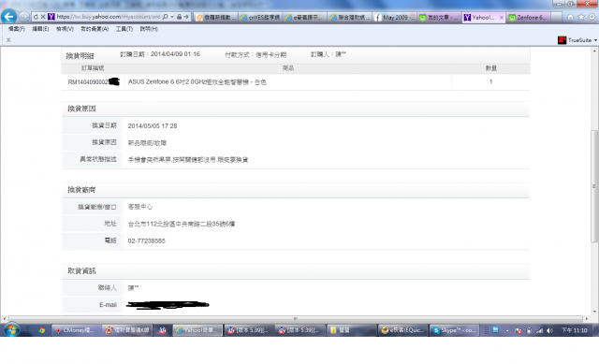Stop loading with the X in address bar
The height and width of the screenshot is (364, 599).
click(43, 17)
